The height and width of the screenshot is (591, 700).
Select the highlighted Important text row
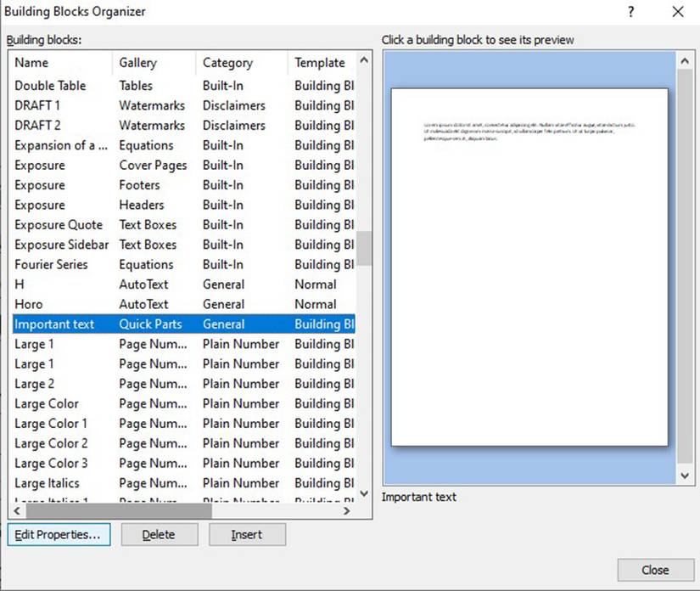[184, 324]
